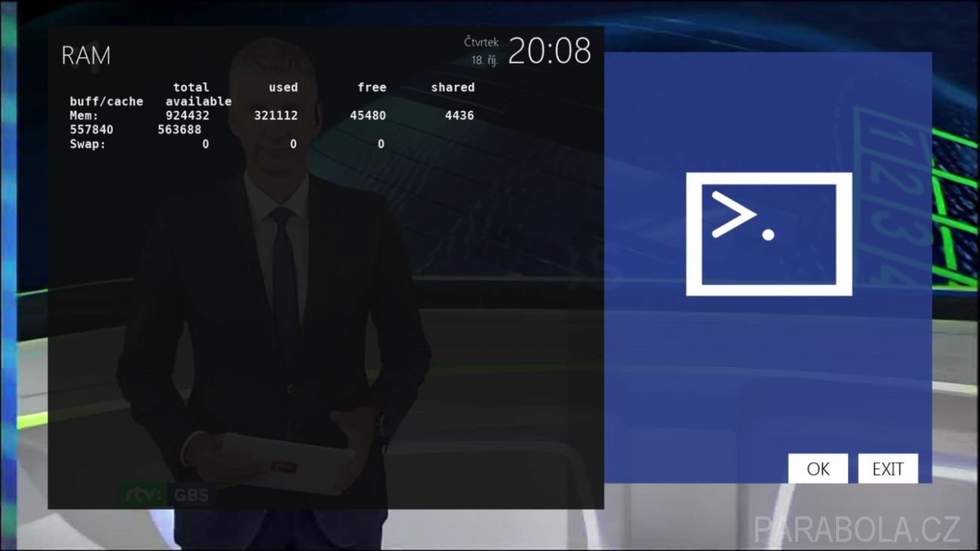The width and height of the screenshot is (980, 551).
Task: Click the 20:08 clock display
Action: 550,51
